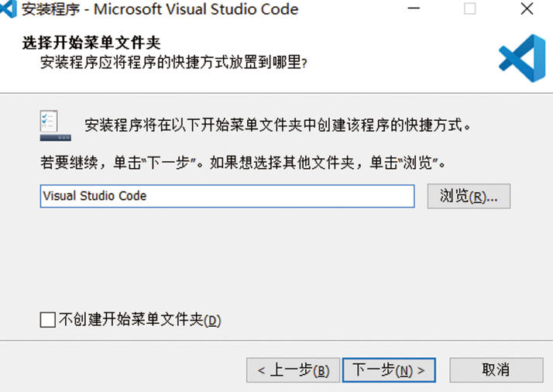Click the heading 选择开始菜单文件夹

click(91, 43)
